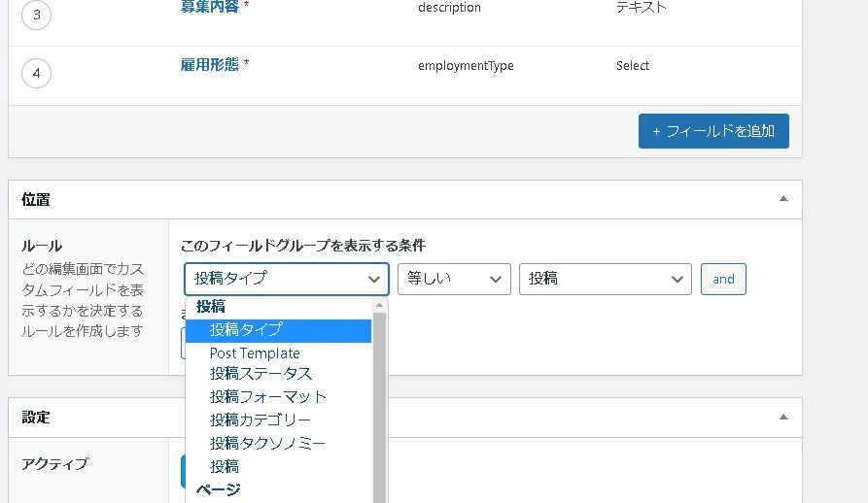
Task: Click the row 4 order number circle
Action: tap(36, 73)
